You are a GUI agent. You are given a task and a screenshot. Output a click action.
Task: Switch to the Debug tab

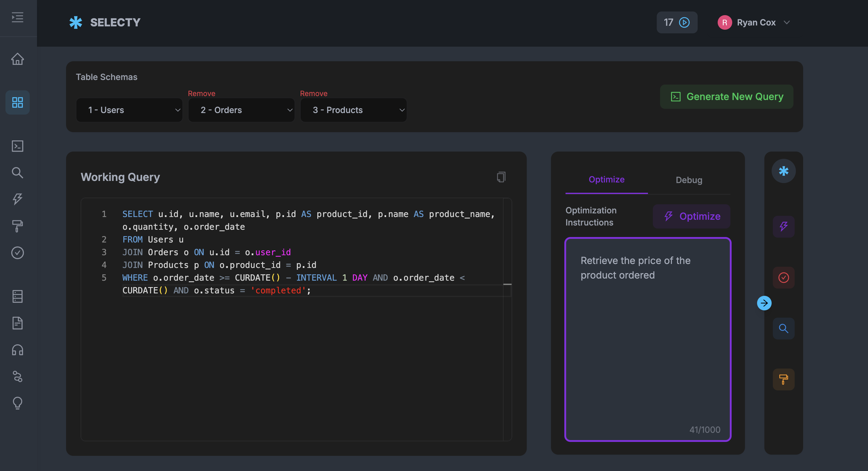[x=689, y=180]
